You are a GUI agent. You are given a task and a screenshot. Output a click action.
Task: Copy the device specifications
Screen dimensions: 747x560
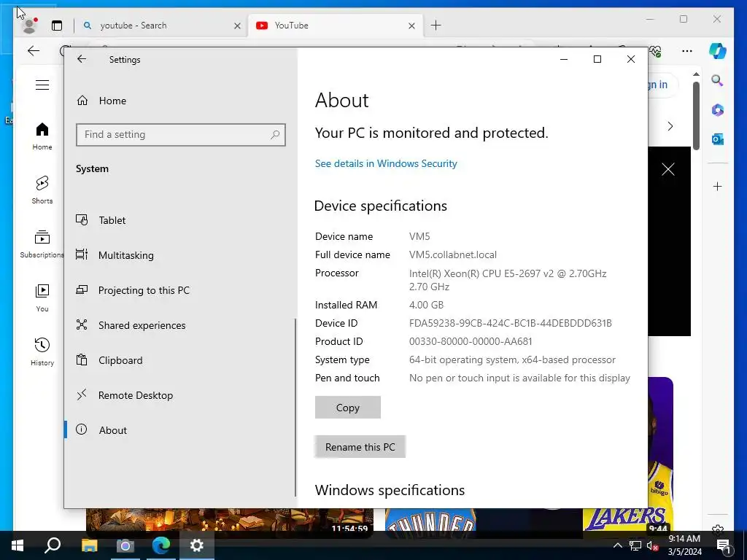click(x=348, y=408)
